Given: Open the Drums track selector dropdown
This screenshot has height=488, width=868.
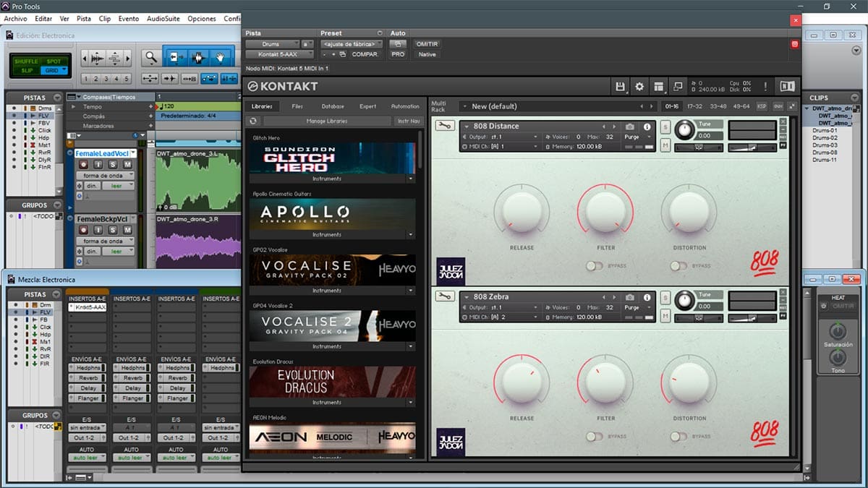Looking at the screenshot, I should pos(272,44).
